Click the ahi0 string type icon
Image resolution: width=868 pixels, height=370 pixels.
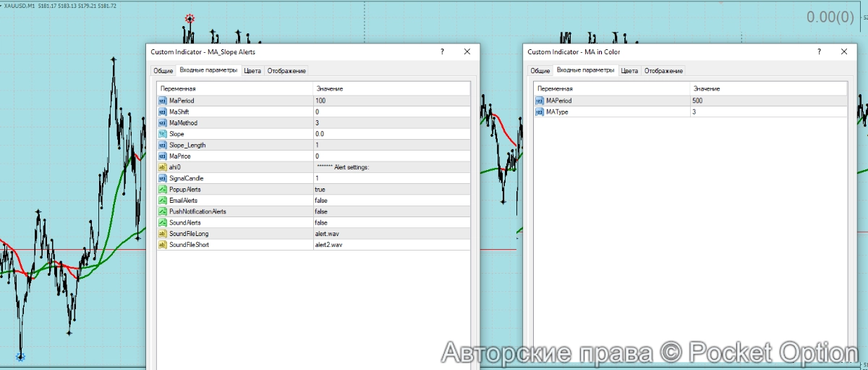click(163, 167)
